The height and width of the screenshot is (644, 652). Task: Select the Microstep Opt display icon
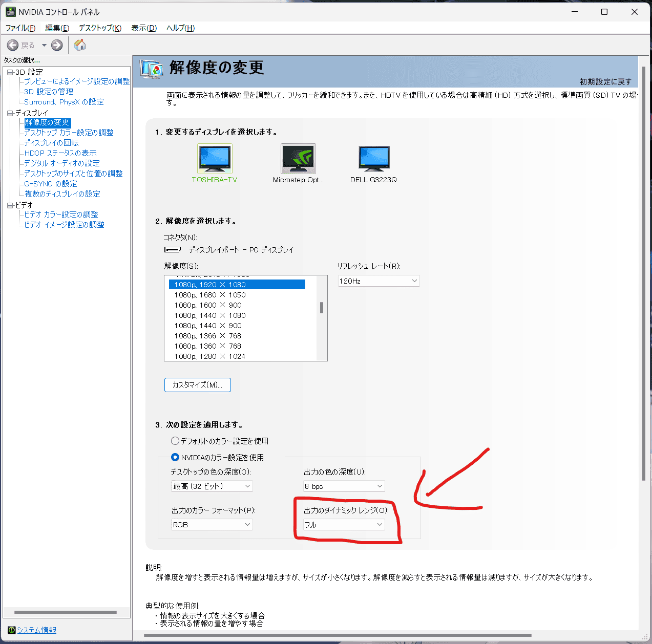click(x=298, y=159)
